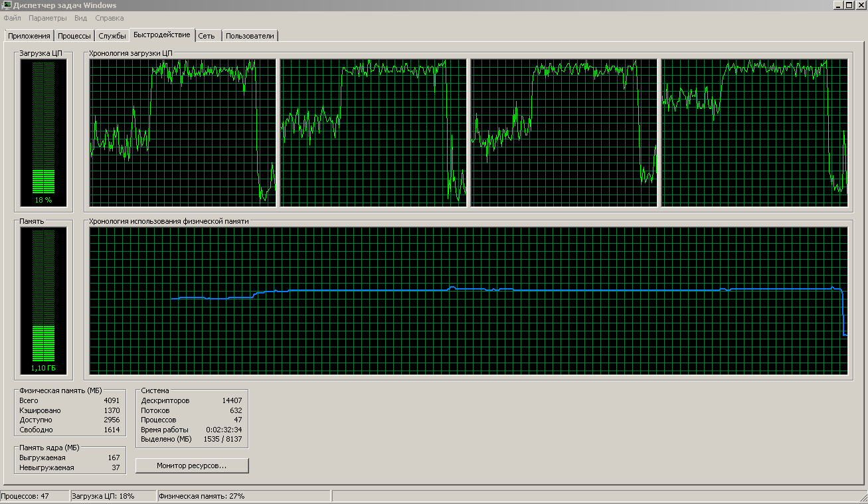Click the memory gauge showing 1,10 ГБ
This screenshot has height=504, width=868.
tap(43, 300)
